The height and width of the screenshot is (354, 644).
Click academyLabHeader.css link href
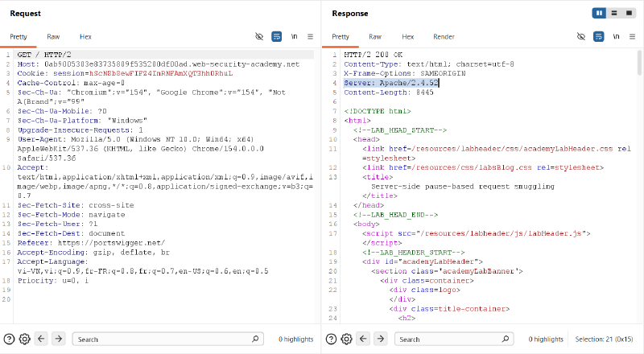[512, 149]
